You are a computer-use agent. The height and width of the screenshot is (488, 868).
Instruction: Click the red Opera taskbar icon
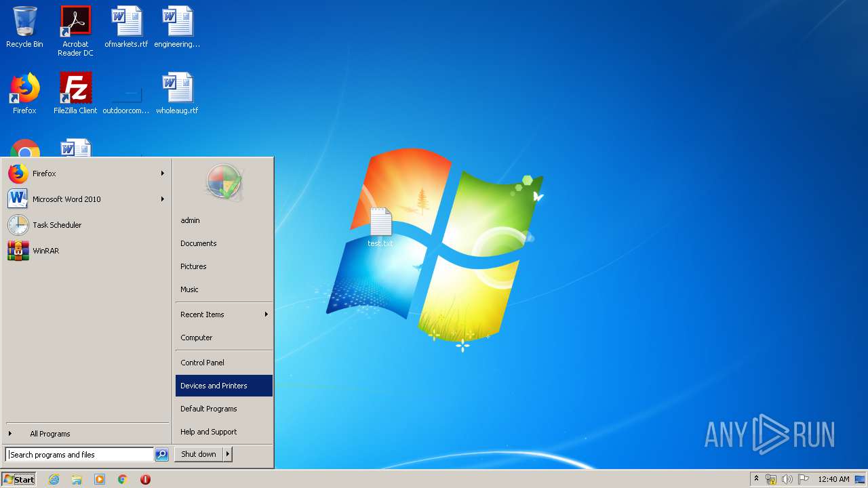tap(145, 479)
